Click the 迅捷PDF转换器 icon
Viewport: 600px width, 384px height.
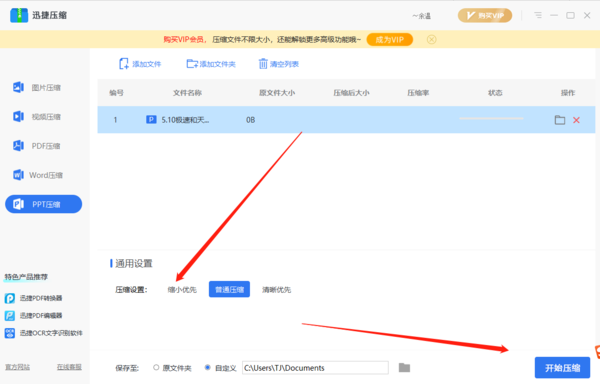point(10,298)
